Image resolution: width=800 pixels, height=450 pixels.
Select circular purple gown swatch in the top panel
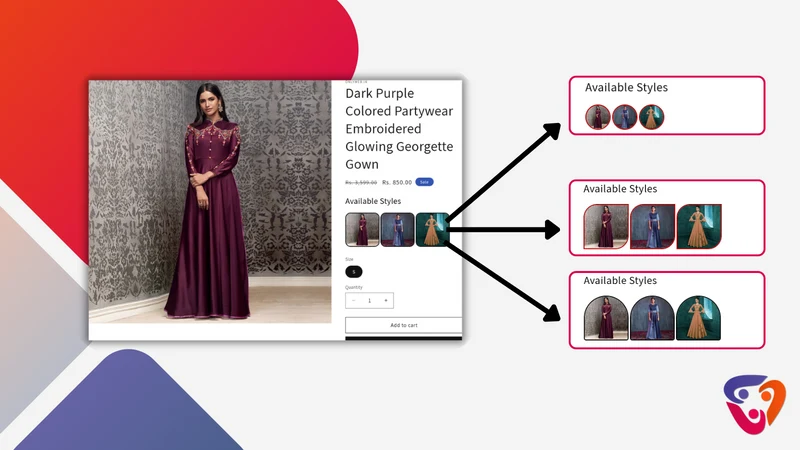click(x=598, y=117)
